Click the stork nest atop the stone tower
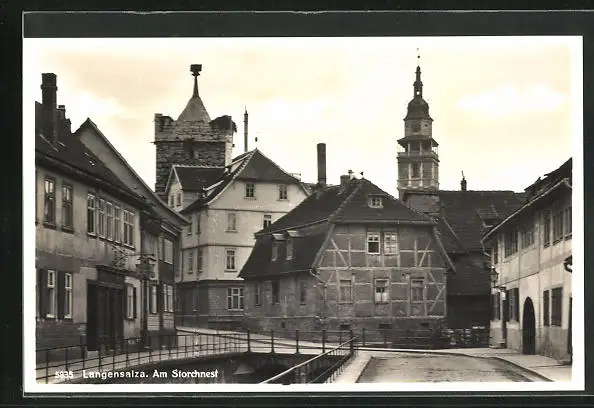 pos(196,69)
